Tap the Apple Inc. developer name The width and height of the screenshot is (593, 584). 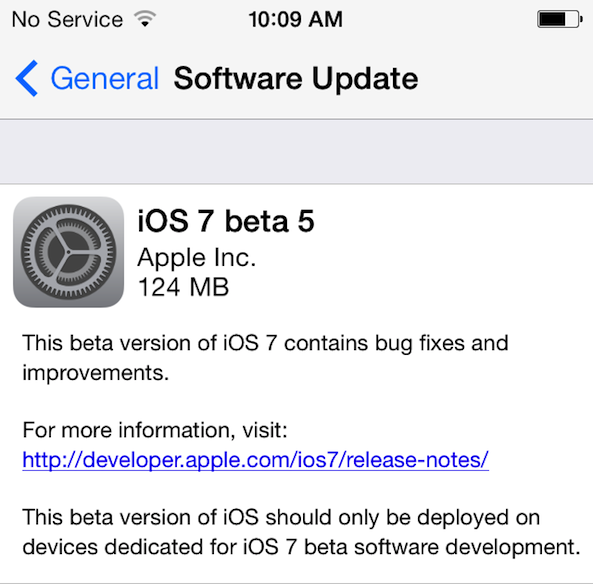pos(197,258)
